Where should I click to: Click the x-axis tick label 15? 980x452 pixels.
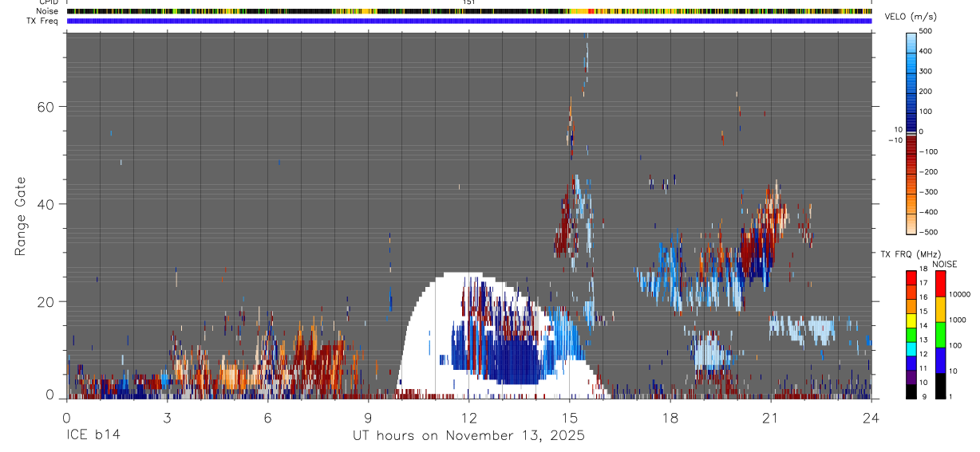click(x=570, y=417)
